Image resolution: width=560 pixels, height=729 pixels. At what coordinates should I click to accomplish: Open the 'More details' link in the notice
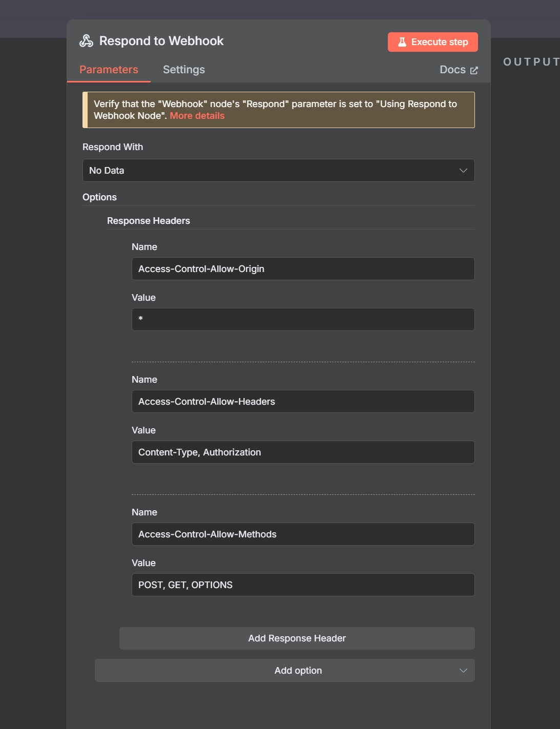click(197, 116)
